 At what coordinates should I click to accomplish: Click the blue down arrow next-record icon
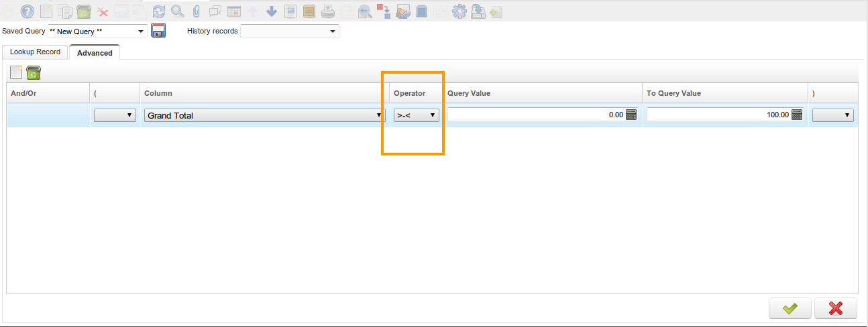272,11
